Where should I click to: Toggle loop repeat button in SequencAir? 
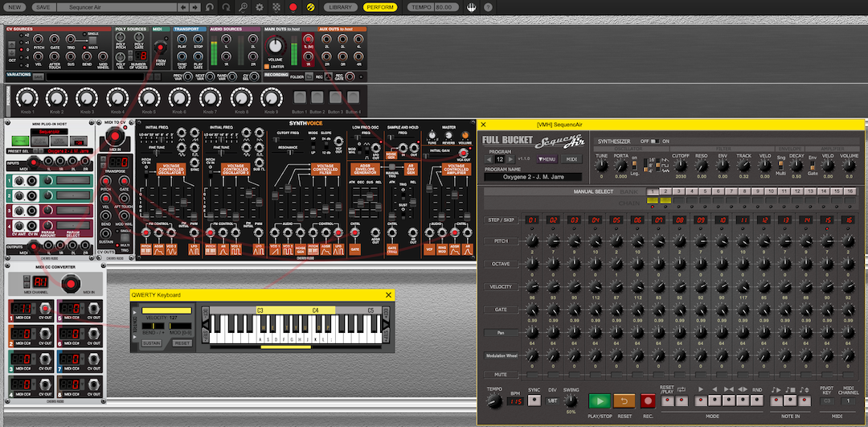pos(682,400)
